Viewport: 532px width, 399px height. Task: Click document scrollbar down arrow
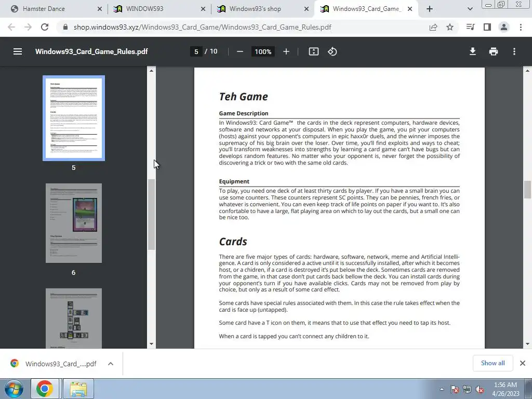tap(527, 344)
